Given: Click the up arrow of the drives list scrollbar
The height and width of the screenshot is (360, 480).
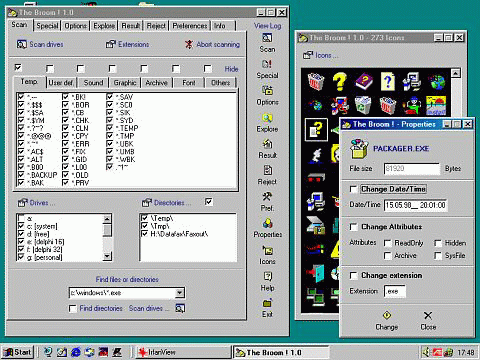Looking at the screenshot, I should pos(107,219).
